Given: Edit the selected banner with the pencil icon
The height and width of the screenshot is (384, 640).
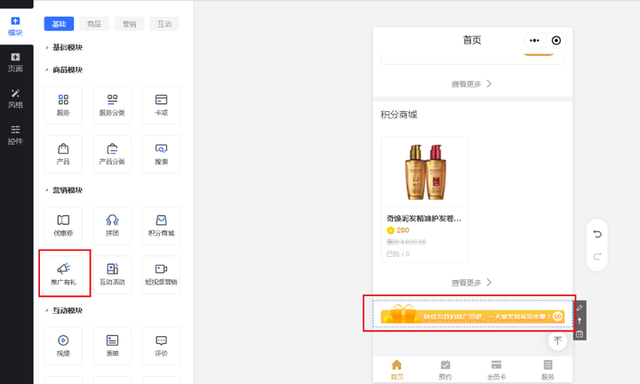Looking at the screenshot, I should (580, 308).
